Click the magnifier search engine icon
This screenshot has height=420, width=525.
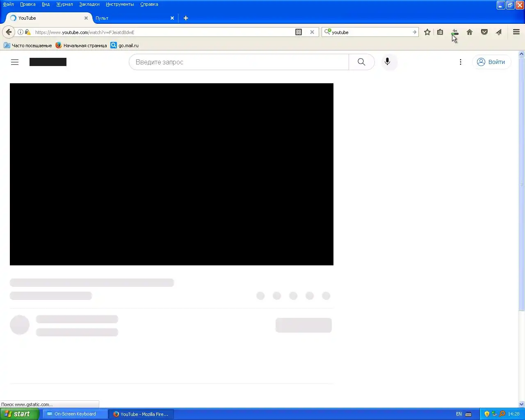[328, 32]
